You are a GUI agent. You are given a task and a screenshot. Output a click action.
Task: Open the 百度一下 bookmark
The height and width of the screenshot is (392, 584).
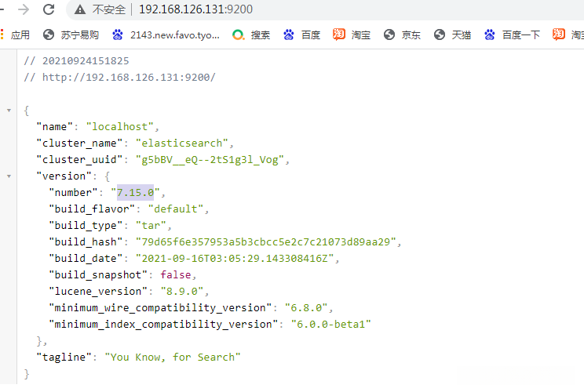click(x=512, y=35)
